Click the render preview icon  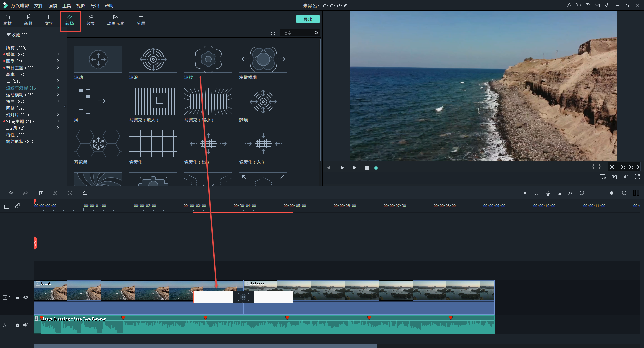525,193
